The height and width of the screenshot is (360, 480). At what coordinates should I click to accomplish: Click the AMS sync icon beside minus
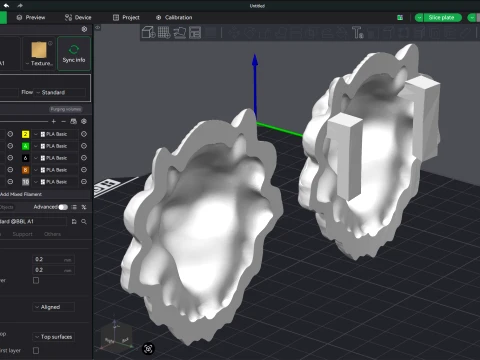pyautogui.click(x=74, y=121)
